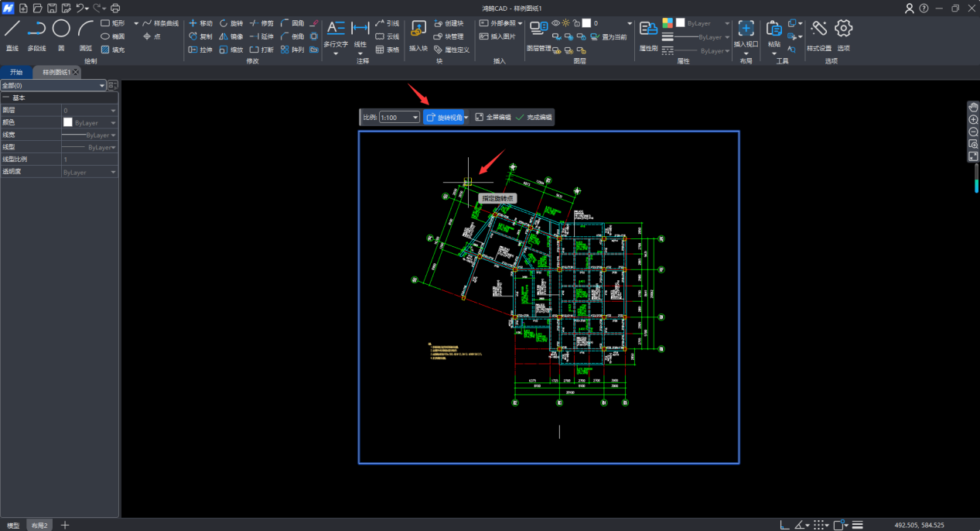Click the white color swatch in 颜色 row

point(67,122)
